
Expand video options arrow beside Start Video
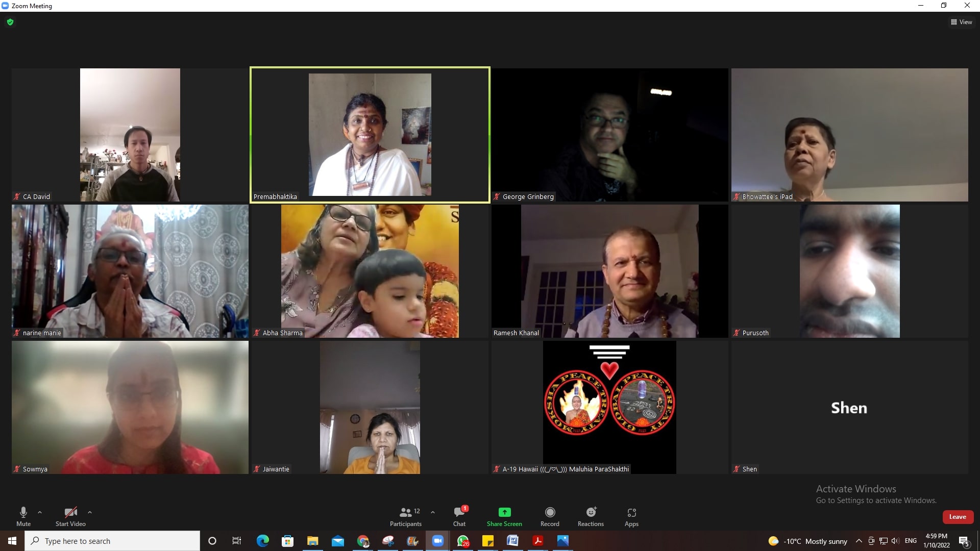click(90, 512)
